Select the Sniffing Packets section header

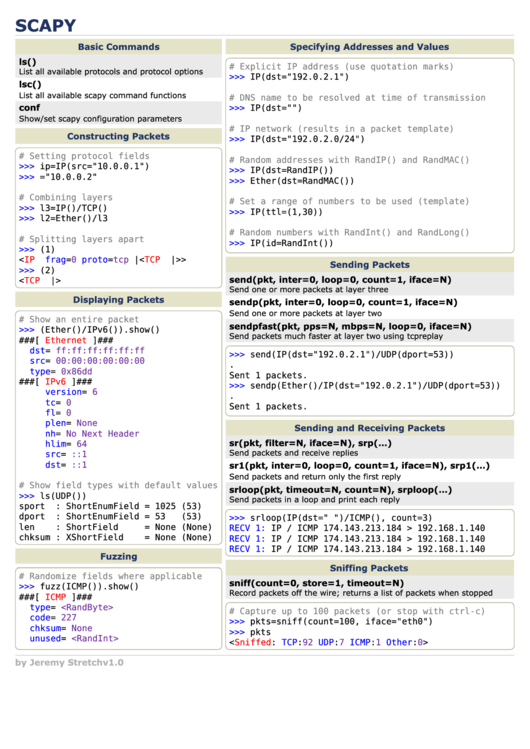click(370, 568)
